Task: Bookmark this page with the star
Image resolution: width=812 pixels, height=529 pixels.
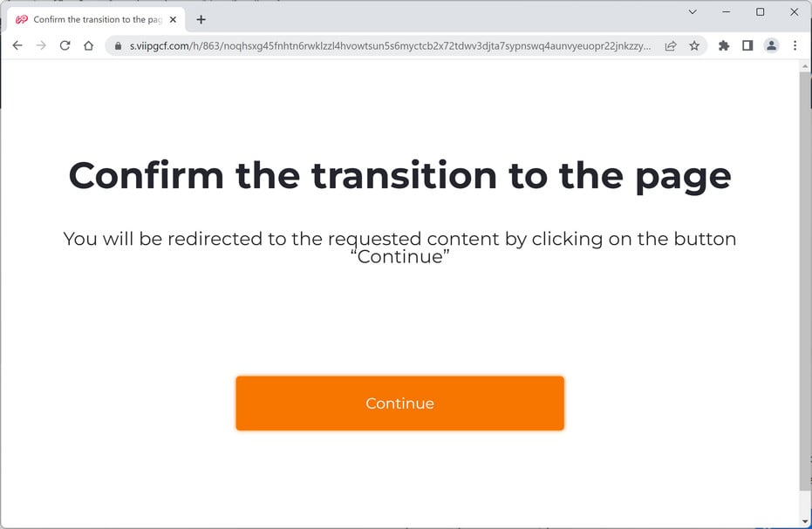Action: click(694, 45)
